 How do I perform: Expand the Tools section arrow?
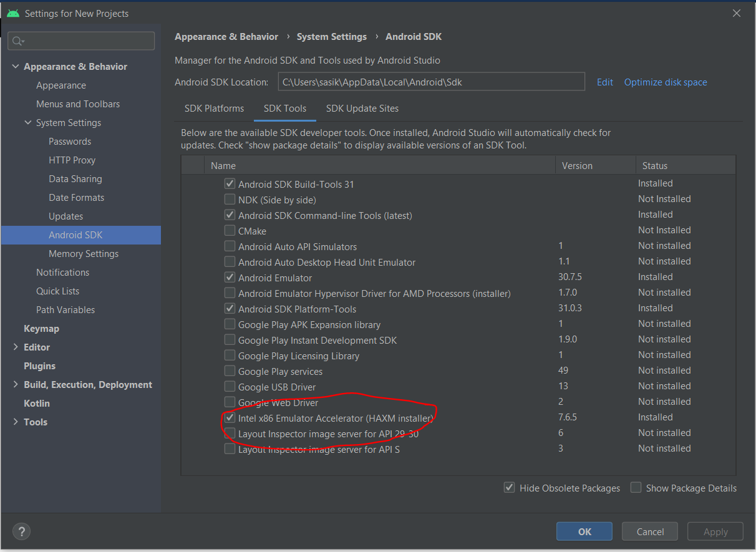tap(16, 422)
